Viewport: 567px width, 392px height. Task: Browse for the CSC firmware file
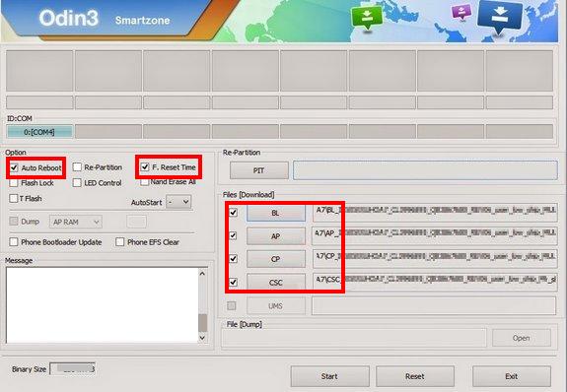[275, 283]
